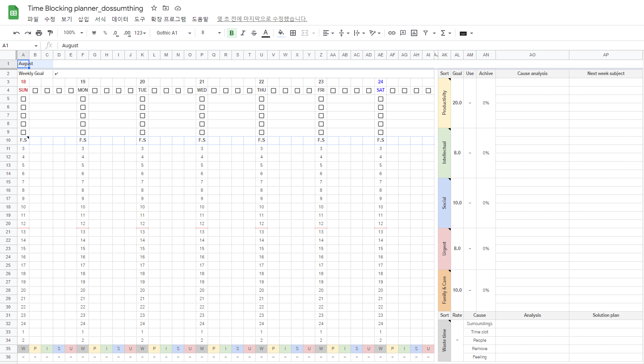Insert a comment
644x364 pixels.
click(x=403, y=33)
